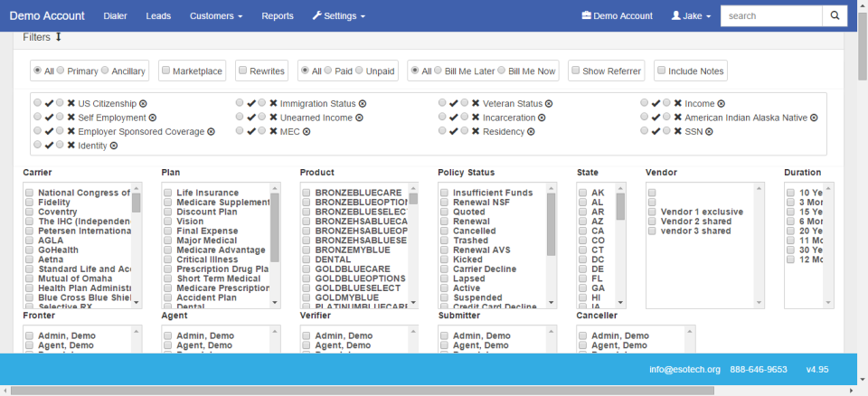This screenshot has height=396, width=868.
Task: Choose the Paid radio option
Action: (328, 71)
